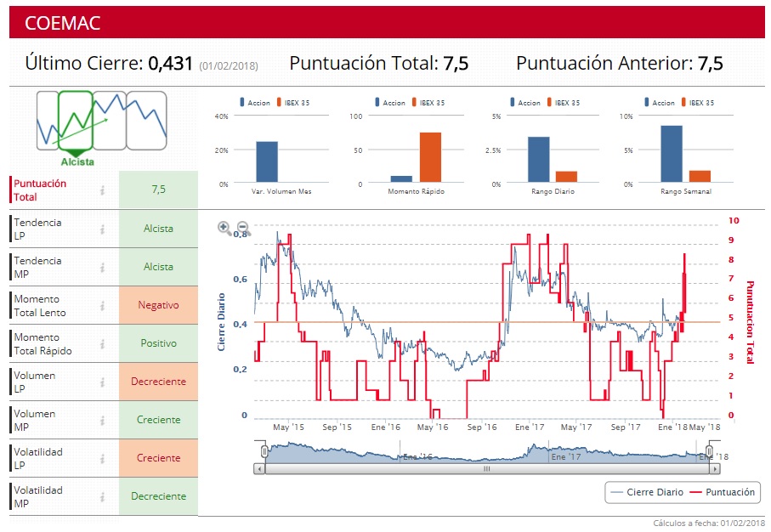Toggle Puntuación series in chart legend
The height and width of the screenshot is (532, 771).
723,492
